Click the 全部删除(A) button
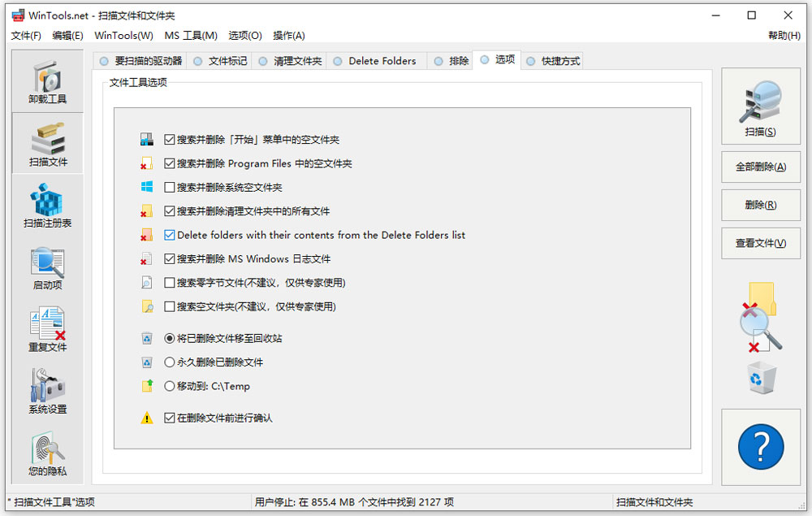Screen dimensions: 812x516 (x=760, y=167)
